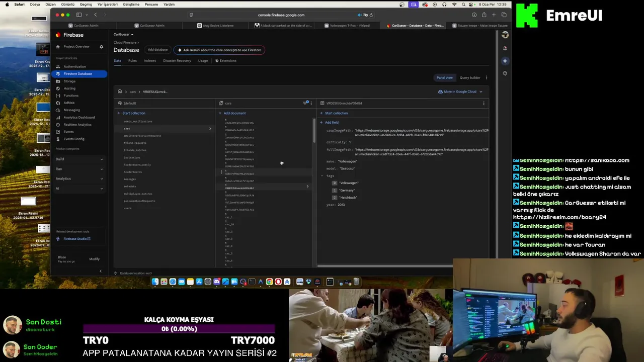Image resolution: width=644 pixels, height=362 pixels.
Task: Open the notifications bell icon
Action: [x=505, y=48]
